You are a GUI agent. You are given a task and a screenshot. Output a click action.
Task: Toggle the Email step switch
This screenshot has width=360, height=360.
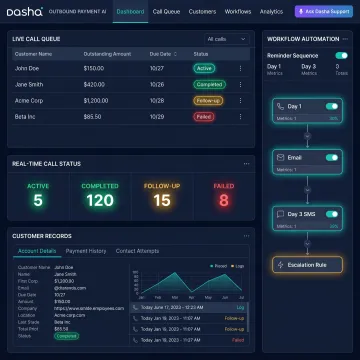(x=332, y=157)
